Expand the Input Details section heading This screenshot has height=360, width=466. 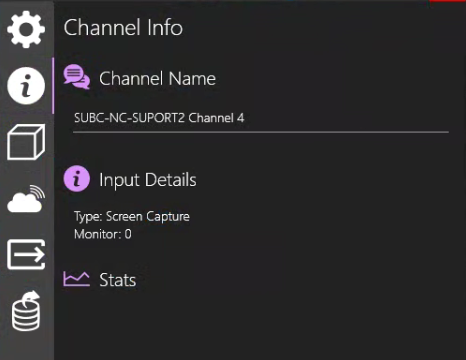[x=148, y=180]
